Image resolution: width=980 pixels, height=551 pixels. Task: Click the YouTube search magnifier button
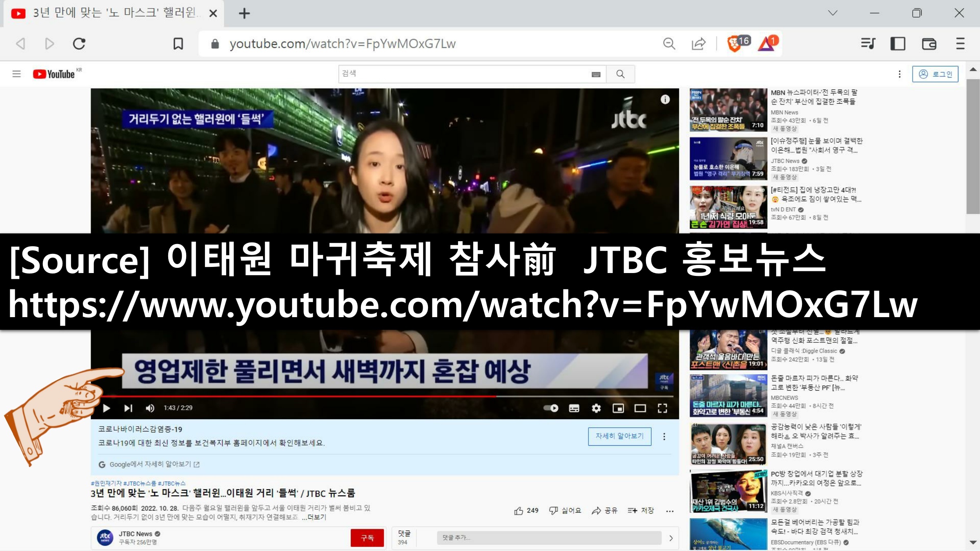click(620, 74)
